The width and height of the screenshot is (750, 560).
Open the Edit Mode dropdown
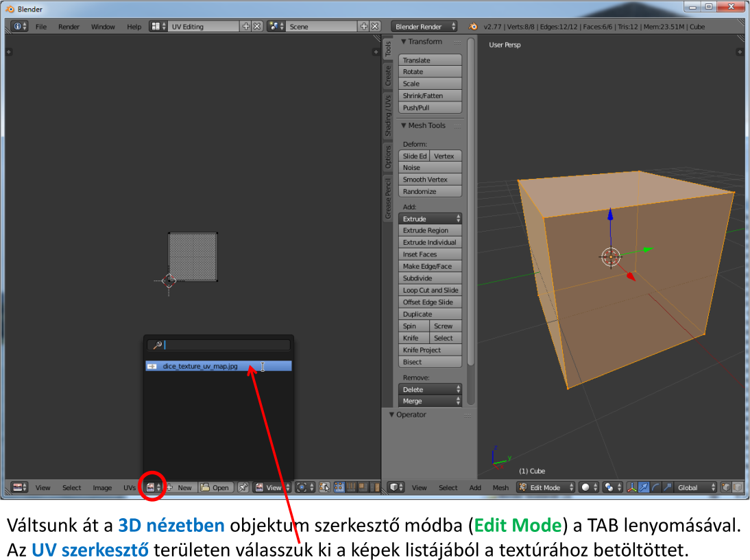tap(544, 487)
